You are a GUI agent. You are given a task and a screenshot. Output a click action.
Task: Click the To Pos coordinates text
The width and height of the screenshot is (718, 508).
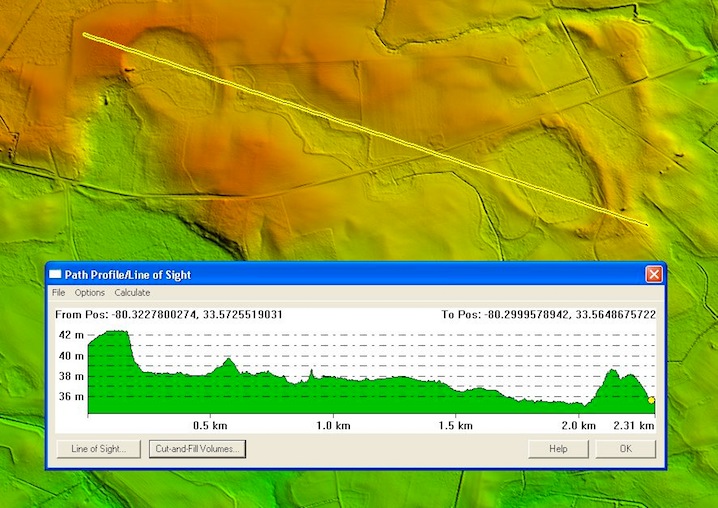tap(548, 315)
